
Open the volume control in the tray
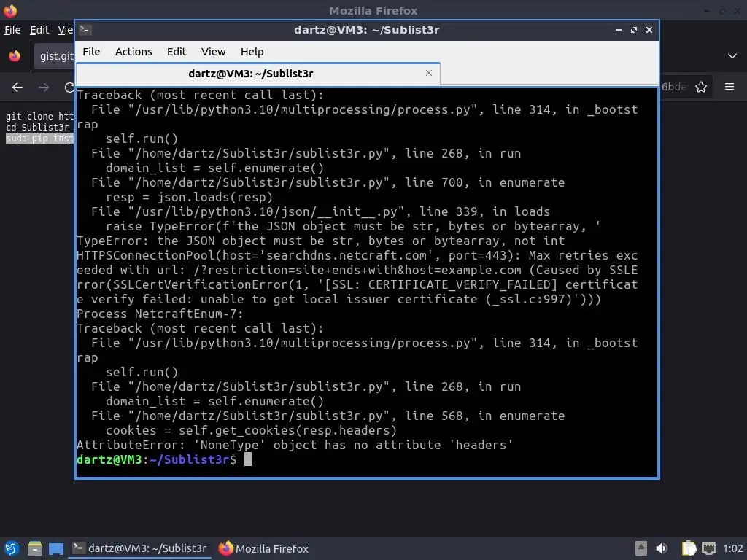[x=662, y=548]
